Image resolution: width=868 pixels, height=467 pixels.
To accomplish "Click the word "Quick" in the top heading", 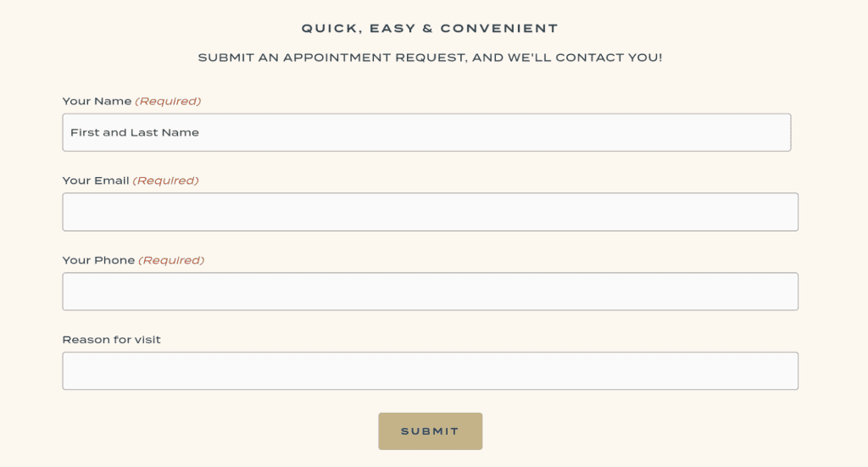I will pos(328,29).
